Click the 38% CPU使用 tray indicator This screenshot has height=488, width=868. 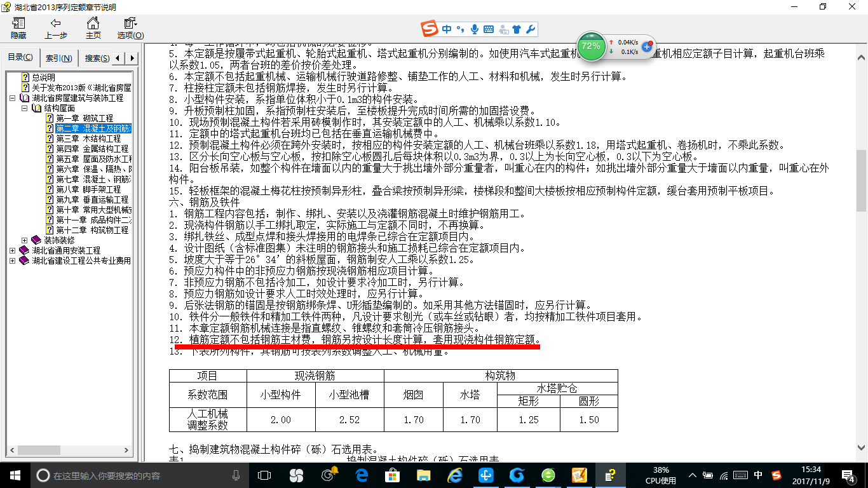pyautogui.click(x=661, y=475)
